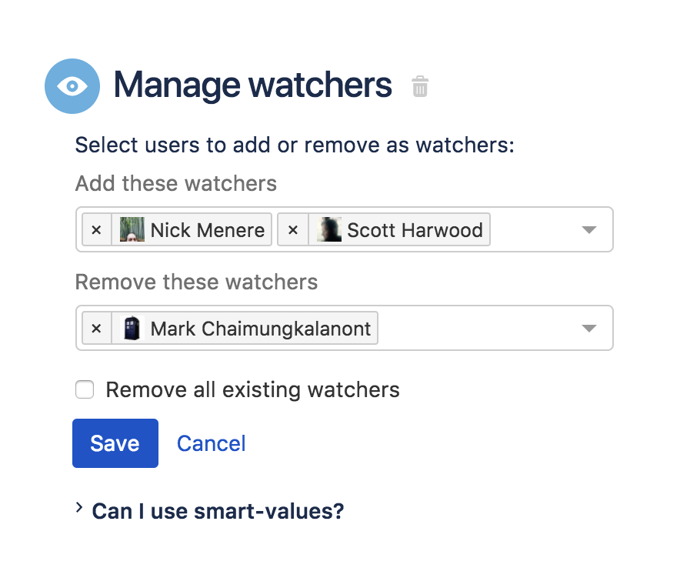Image resolution: width=700 pixels, height=588 pixels.
Task: Click the Cancel link
Action: coord(212,443)
